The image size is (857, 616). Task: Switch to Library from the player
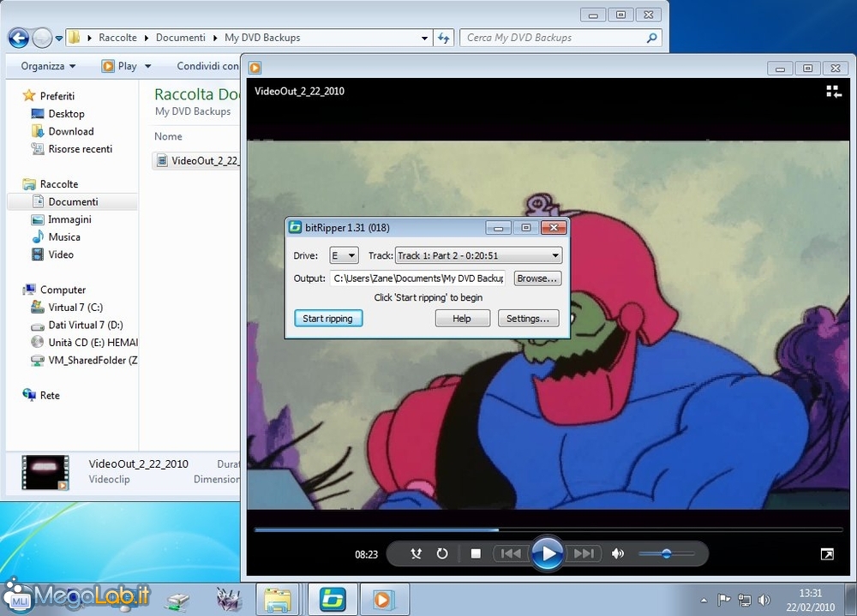point(833,92)
